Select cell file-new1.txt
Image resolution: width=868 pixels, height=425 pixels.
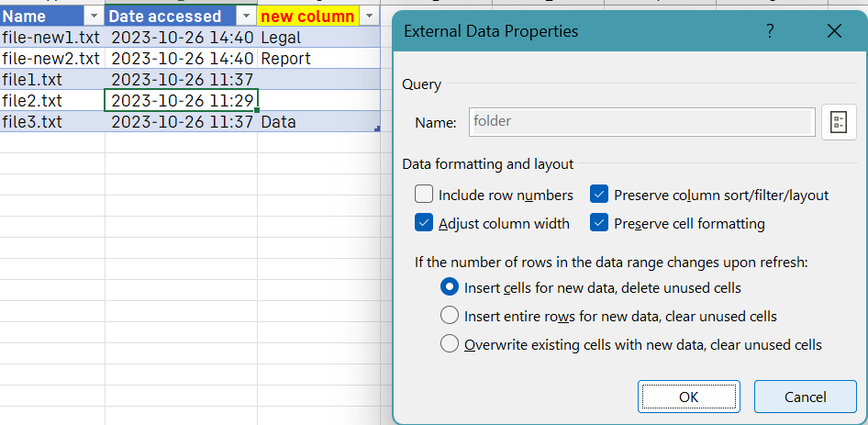click(x=52, y=37)
